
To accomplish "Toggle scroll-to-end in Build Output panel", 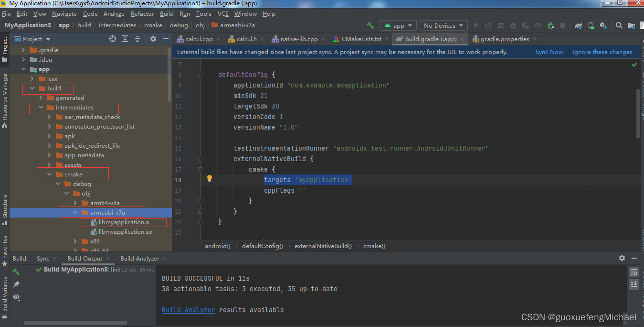I will click(x=634, y=284).
